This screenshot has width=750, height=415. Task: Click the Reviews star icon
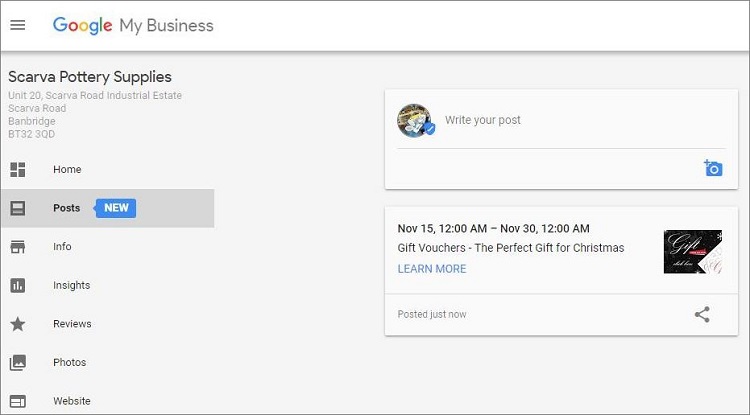point(18,324)
